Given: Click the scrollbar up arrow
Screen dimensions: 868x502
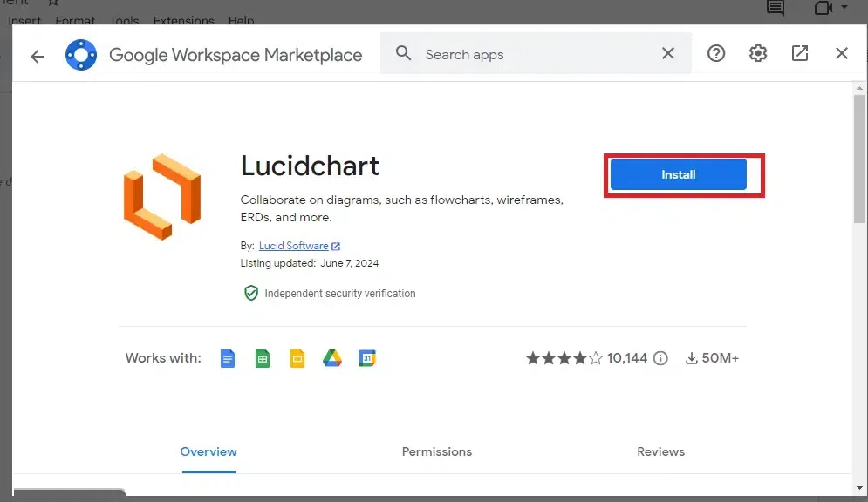Looking at the screenshot, I should click(x=859, y=88).
